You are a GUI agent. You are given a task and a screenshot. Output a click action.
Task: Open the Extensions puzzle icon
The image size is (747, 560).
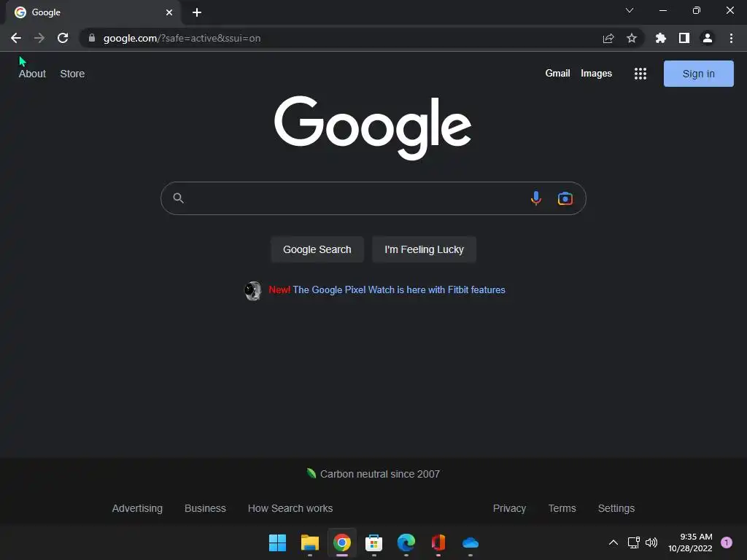coord(661,38)
